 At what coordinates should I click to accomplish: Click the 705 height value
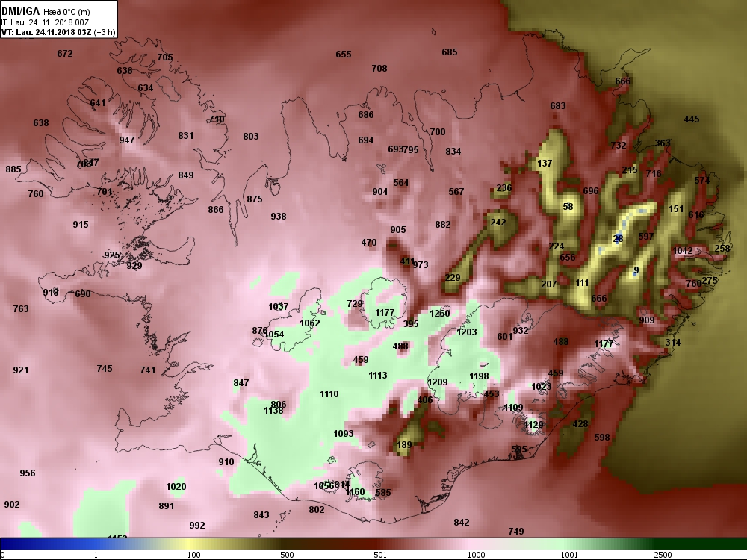[x=165, y=57]
